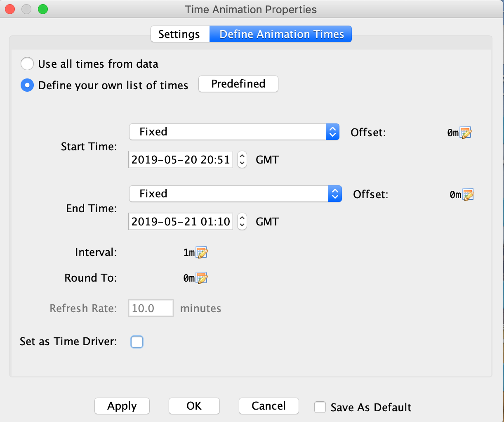
Task: Click the End Time date field
Action: [181, 222]
